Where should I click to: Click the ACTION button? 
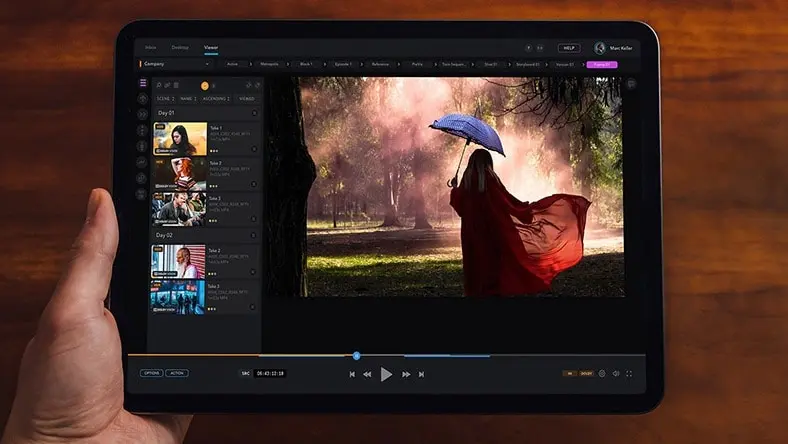(177, 373)
